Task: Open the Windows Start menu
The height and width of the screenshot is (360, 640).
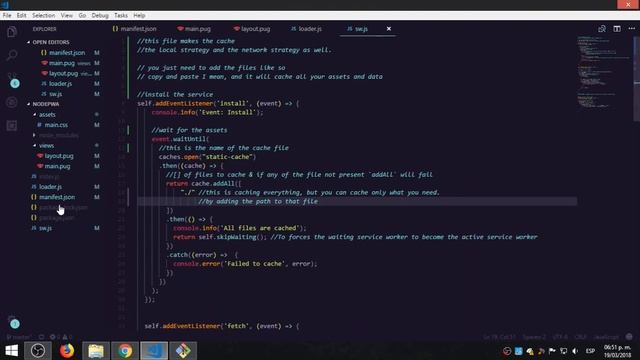Action: pyautogui.click(x=11, y=351)
